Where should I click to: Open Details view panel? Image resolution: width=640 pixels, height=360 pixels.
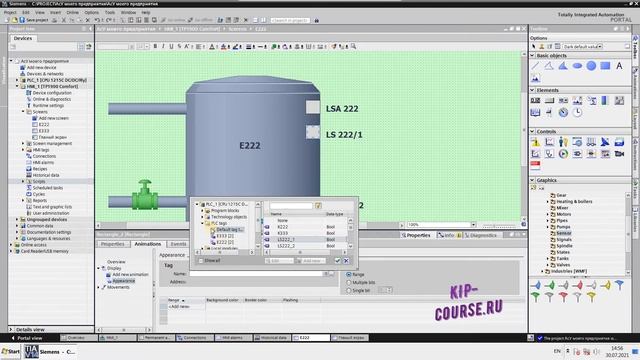[x=30, y=329]
